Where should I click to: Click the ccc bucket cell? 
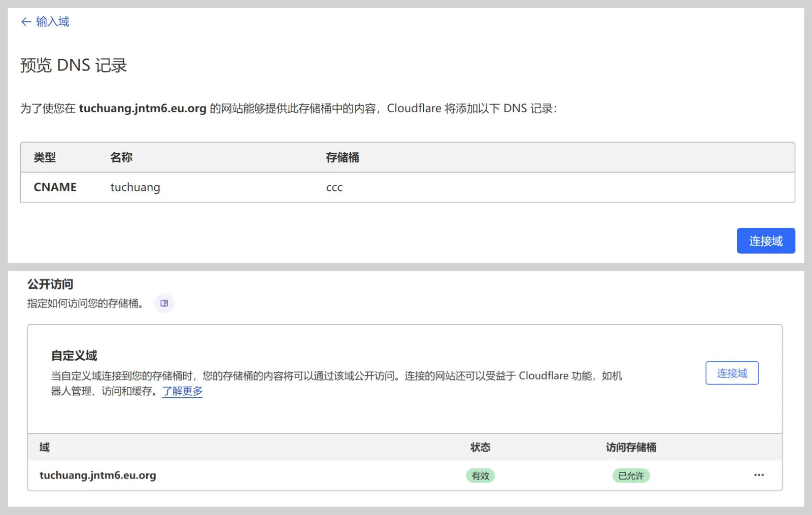[x=334, y=187]
